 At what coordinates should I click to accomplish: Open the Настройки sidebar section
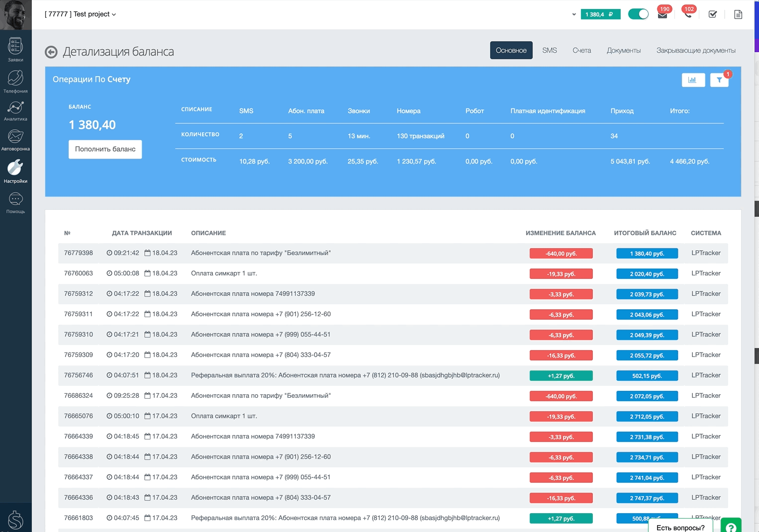coord(15,171)
